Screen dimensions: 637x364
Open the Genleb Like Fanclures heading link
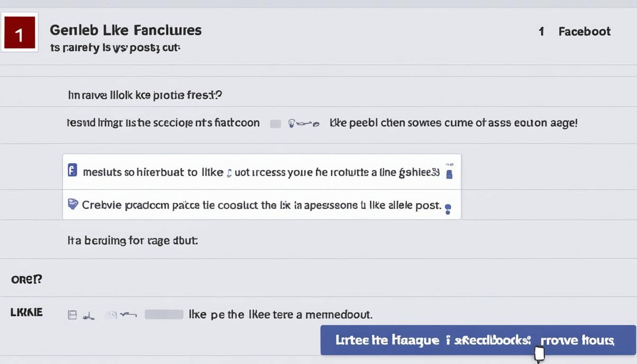pos(126,30)
